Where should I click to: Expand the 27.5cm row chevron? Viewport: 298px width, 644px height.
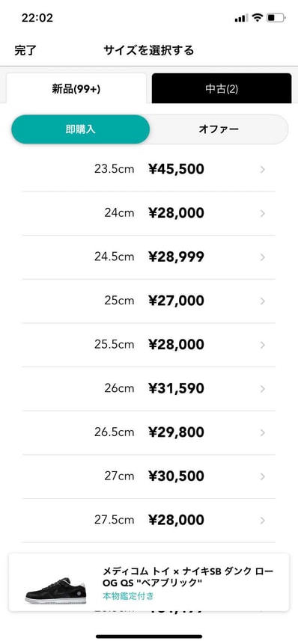coord(263,520)
